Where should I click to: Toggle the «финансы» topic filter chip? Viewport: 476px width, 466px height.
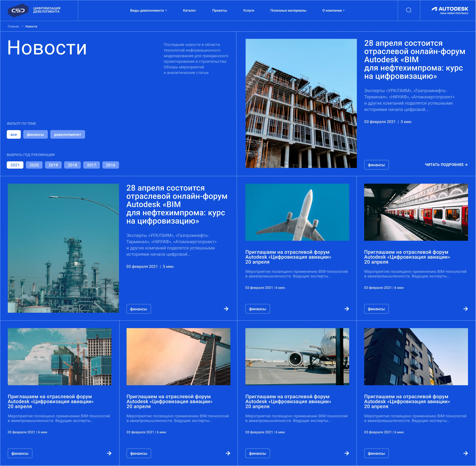tap(35, 134)
